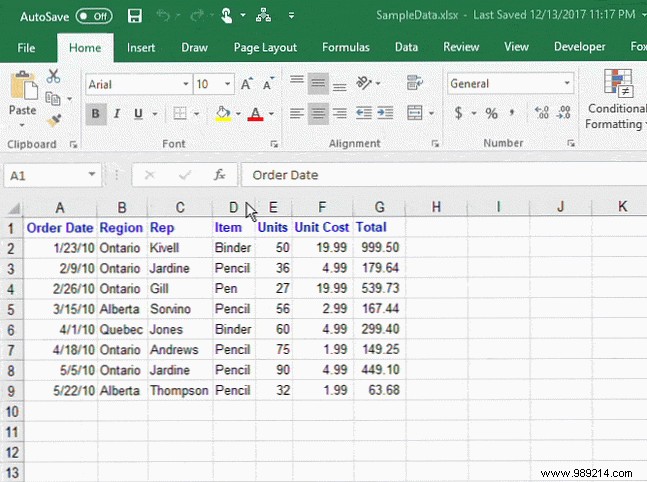Toggle the AutoSave switch

coord(94,17)
